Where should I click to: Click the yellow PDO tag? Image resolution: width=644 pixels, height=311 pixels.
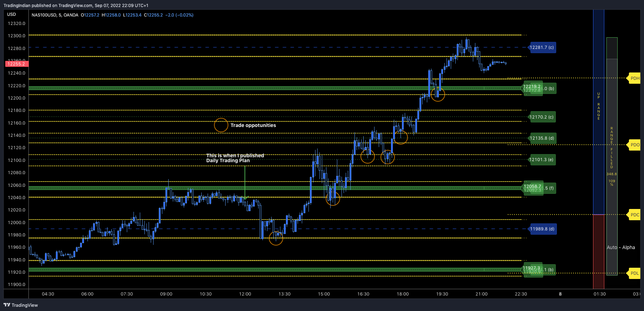pyautogui.click(x=635, y=145)
